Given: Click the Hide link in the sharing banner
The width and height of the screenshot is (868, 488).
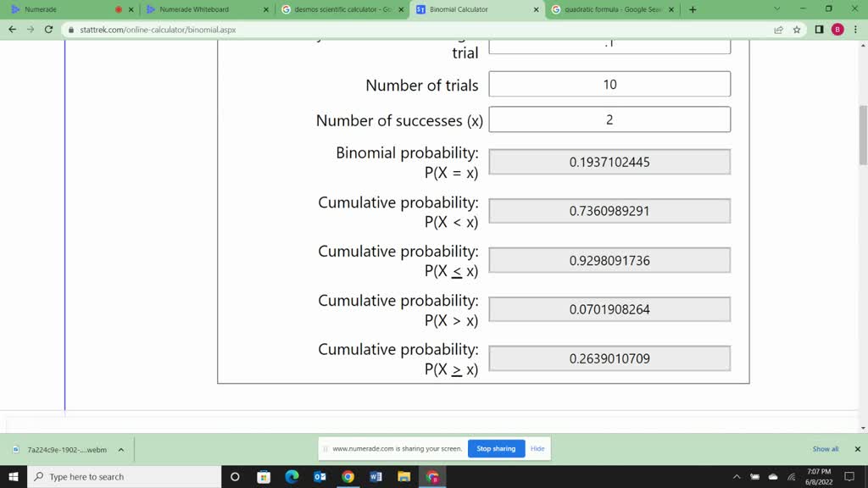Looking at the screenshot, I should pos(537,448).
